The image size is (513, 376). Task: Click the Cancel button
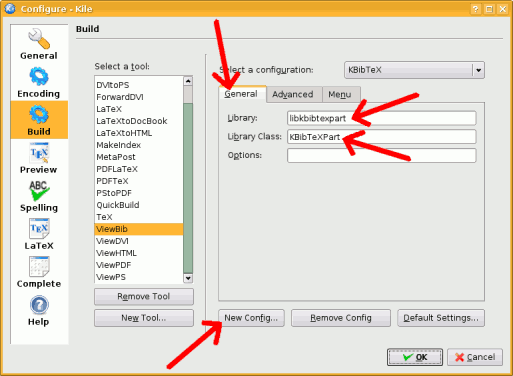click(x=475, y=357)
